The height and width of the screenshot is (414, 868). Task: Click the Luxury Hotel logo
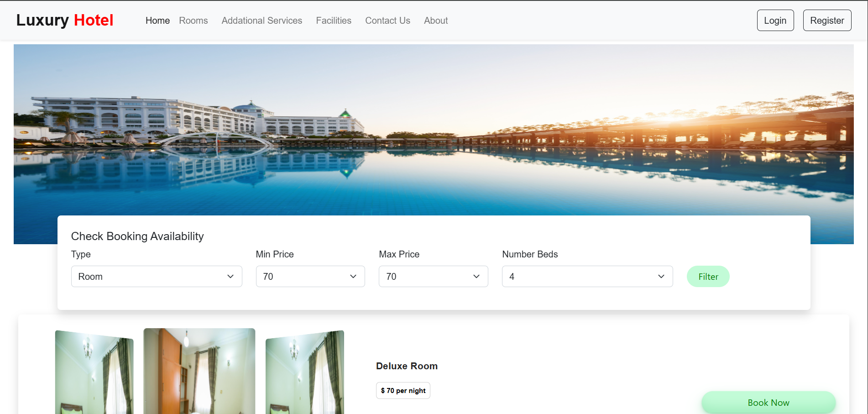coord(65,20)
